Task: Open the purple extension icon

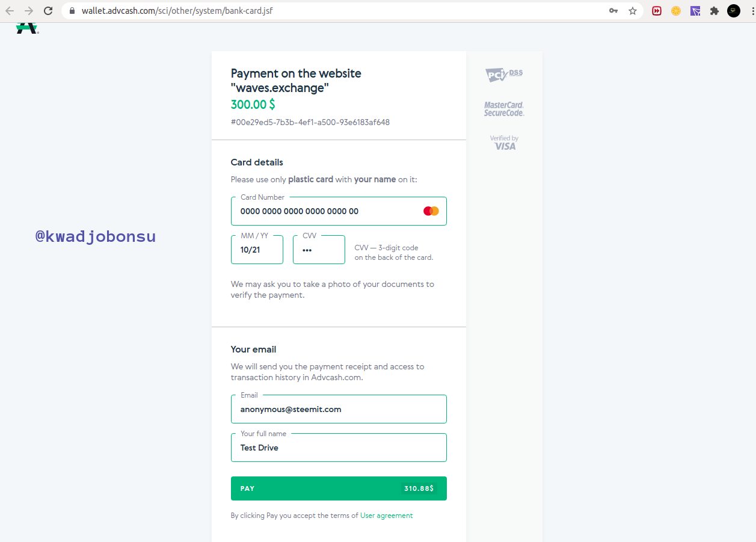Action: (695, 11)
